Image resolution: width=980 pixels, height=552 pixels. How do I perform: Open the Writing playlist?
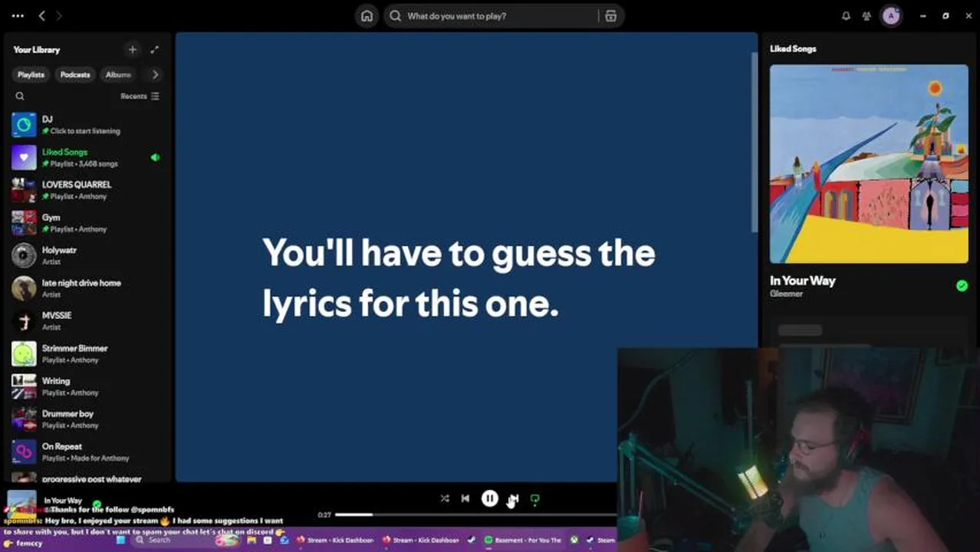(x=86, y=386)
